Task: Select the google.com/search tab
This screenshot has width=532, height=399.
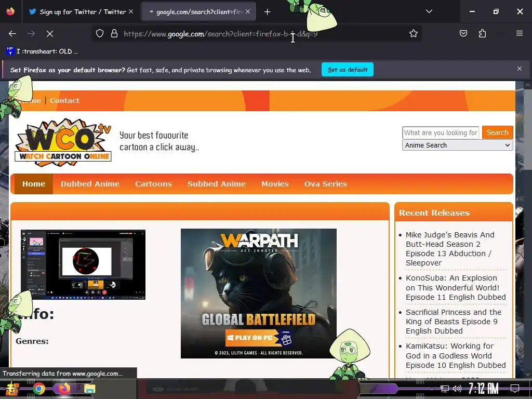Action: click(198, 12)
